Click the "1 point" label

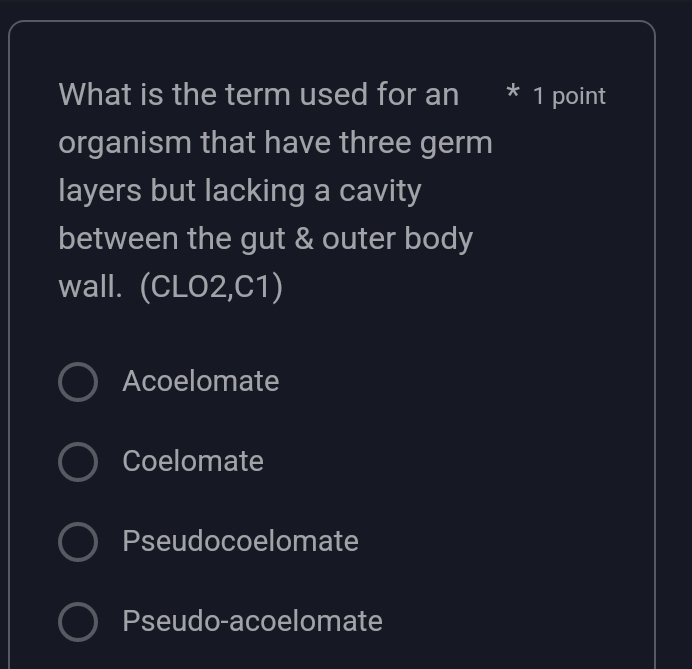(x=569, y=96)
